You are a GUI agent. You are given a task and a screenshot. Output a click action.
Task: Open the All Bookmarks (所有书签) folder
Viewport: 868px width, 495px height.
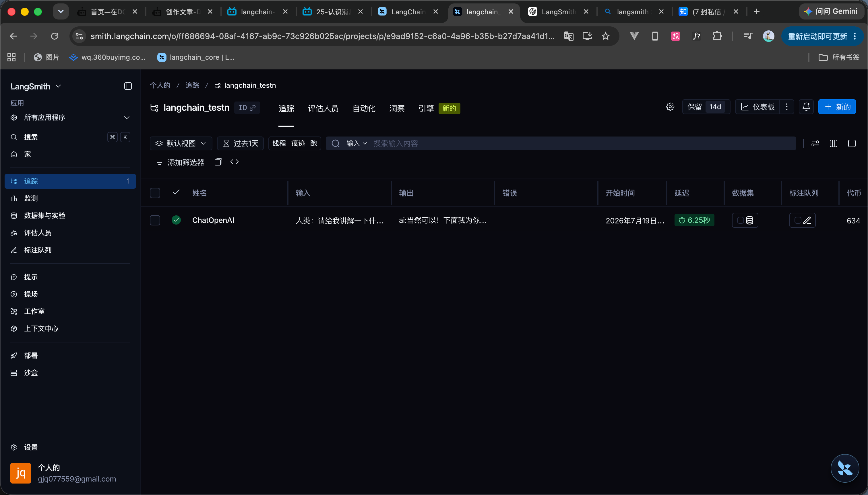(x=839, y=57)
